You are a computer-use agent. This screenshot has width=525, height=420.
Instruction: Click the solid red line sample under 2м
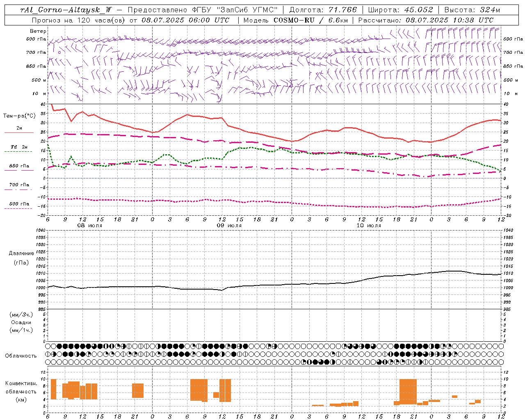[19, 132]
